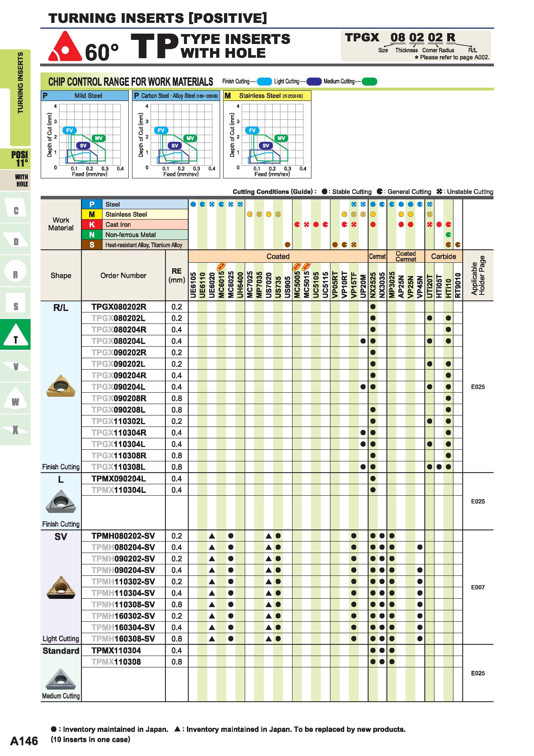Open the C shape insert tab
Screen dimensions: 534x756
[15, 208]
